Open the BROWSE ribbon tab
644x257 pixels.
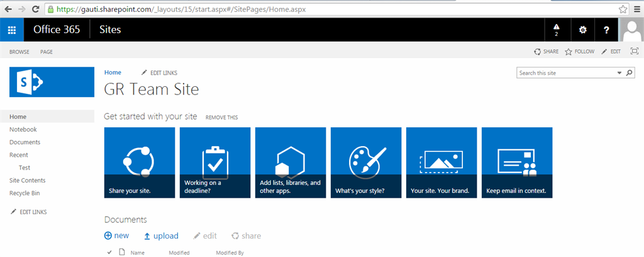(x=19, y=52)
